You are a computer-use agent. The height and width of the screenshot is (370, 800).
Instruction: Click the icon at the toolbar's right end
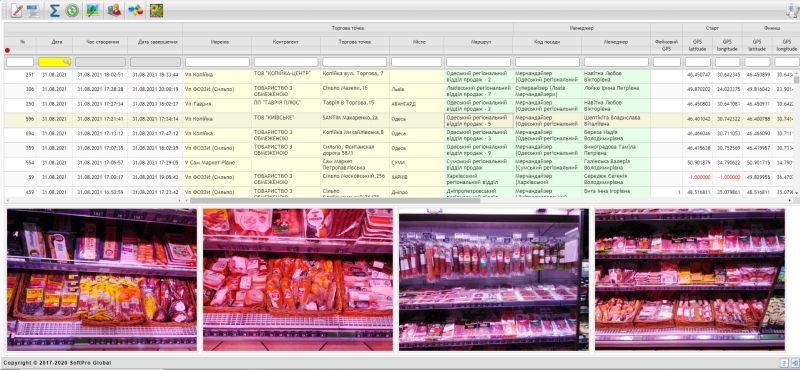[x=792, y=11]
